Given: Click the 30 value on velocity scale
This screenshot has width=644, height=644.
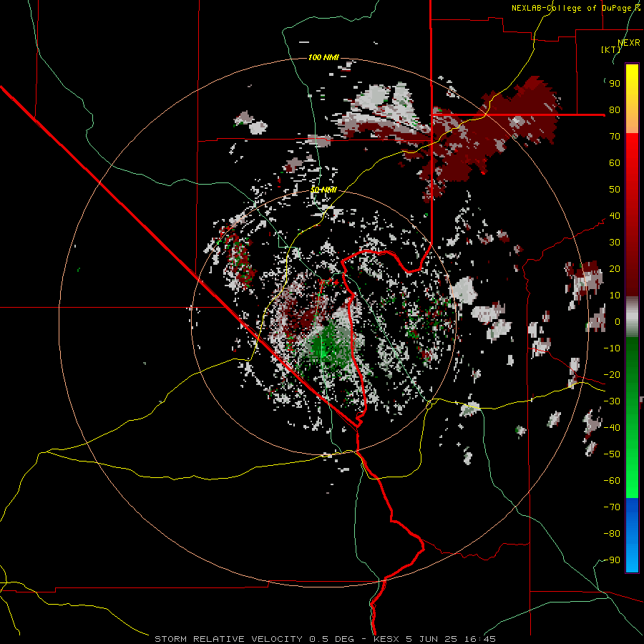Looking at the screenshot, I should click(615, 243).
